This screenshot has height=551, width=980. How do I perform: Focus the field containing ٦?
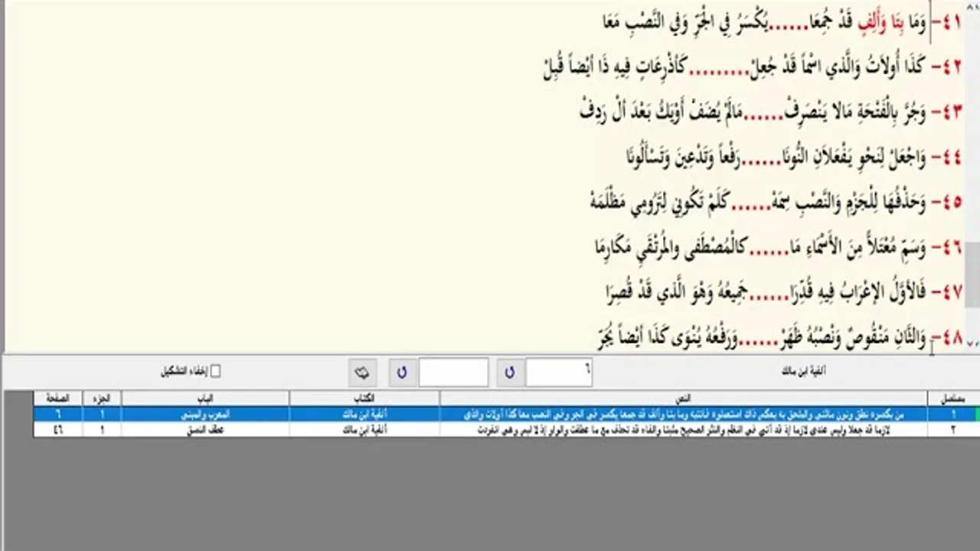pos(559,373)
